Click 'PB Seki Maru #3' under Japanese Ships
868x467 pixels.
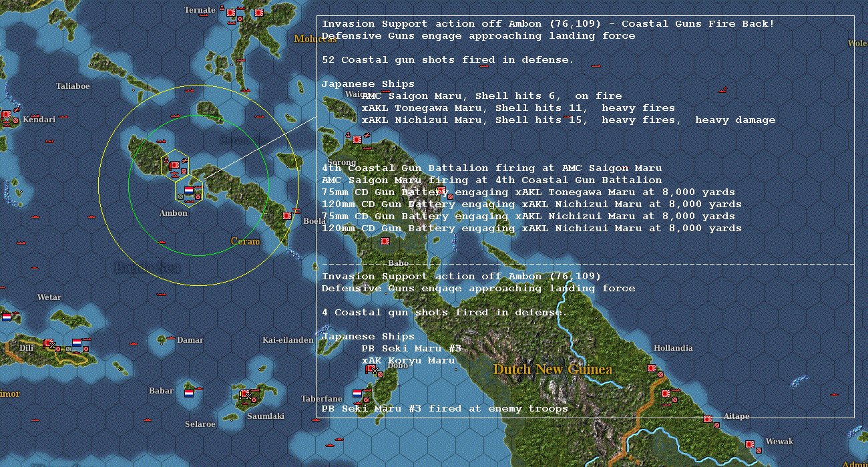411,348
